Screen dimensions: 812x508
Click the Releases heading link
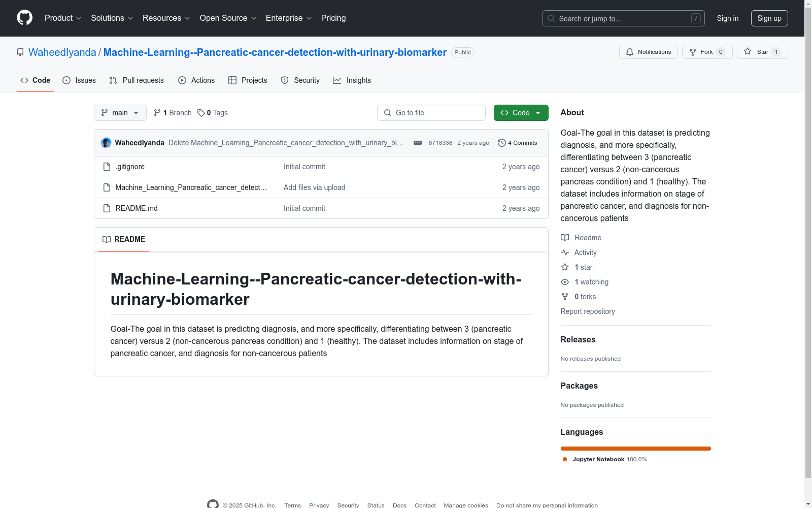tap(578, 340)
